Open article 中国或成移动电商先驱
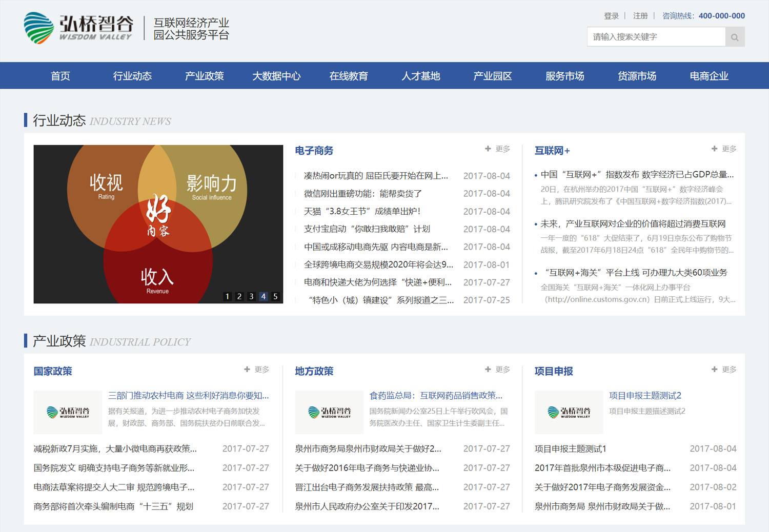The height and width of the screenshot is (532, 769). point(376,247)
